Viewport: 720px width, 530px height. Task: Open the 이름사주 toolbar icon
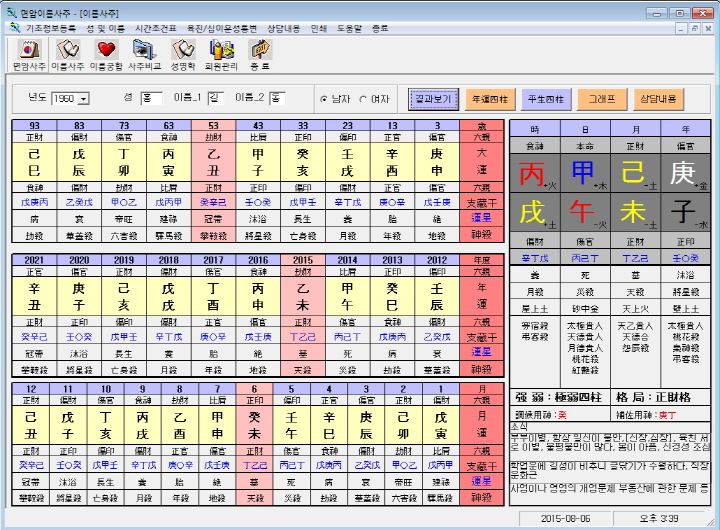tap(68, 55)
